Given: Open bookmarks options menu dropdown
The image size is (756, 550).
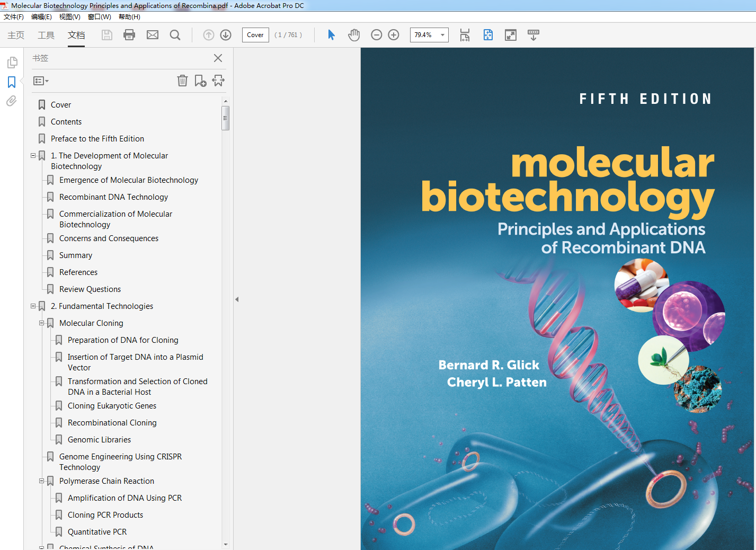Looking at the screenshot, I should pyautogui.click(x=41, y=81).
